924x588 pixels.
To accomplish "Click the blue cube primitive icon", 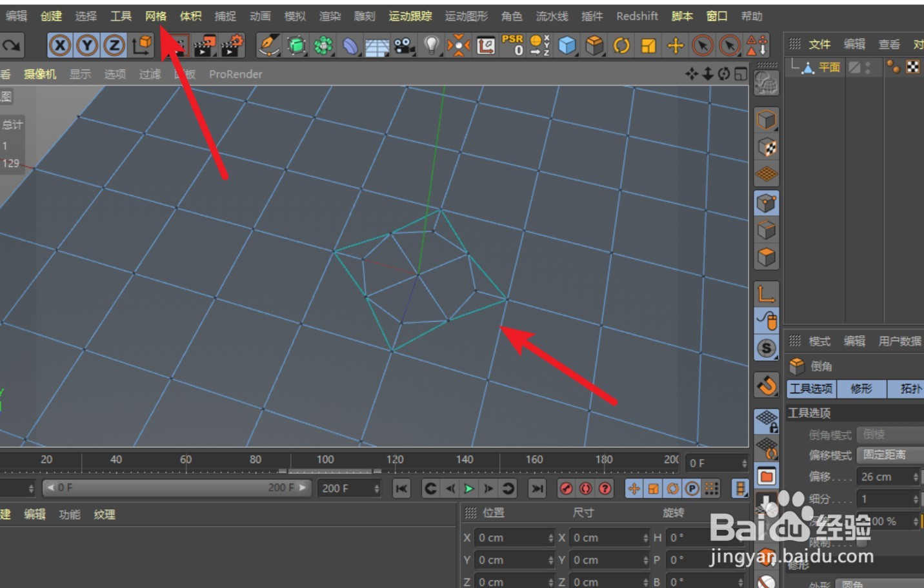I will [567, 45].
